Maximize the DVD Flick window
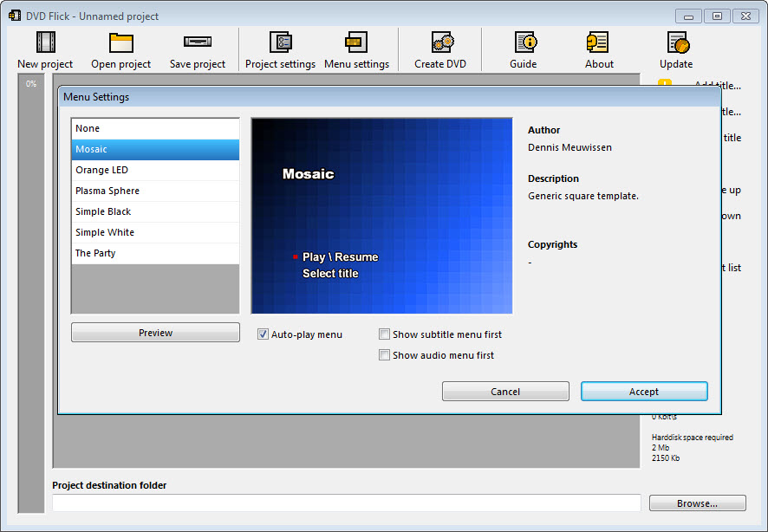This screenshot has width=768, height=532. (x=717, y=16)
